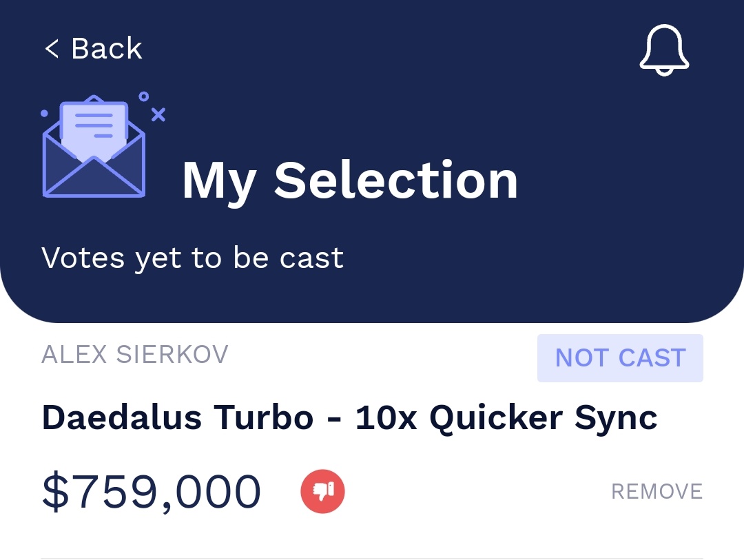Click the open envelope illustration
This screenshot has height=560, width=744.
tap(94, 146)
